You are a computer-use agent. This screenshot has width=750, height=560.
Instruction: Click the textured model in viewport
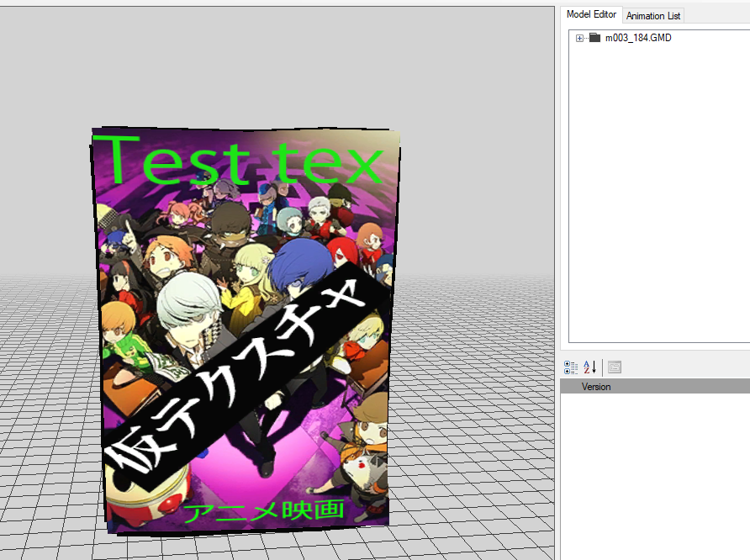[x=246, y=330]
